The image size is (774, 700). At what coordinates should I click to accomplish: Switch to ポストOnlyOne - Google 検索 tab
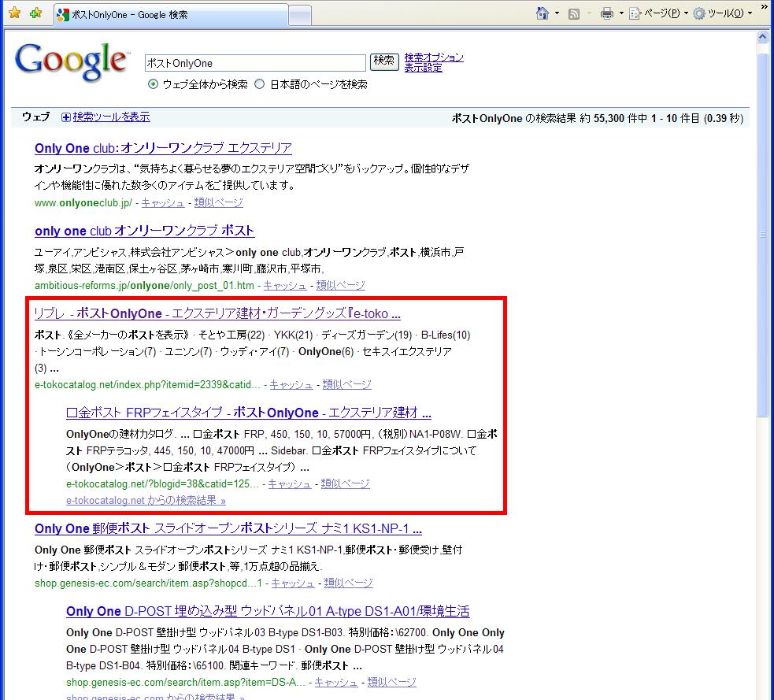point(169,14)
